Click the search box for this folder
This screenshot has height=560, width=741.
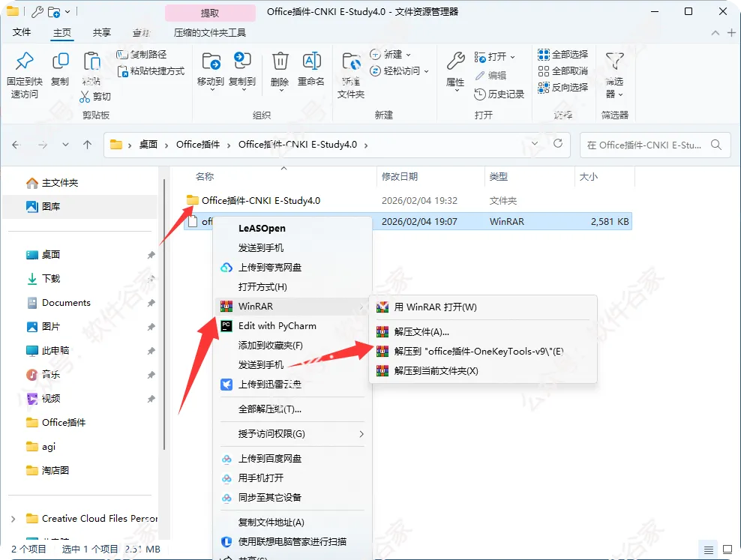pos(655,145)
